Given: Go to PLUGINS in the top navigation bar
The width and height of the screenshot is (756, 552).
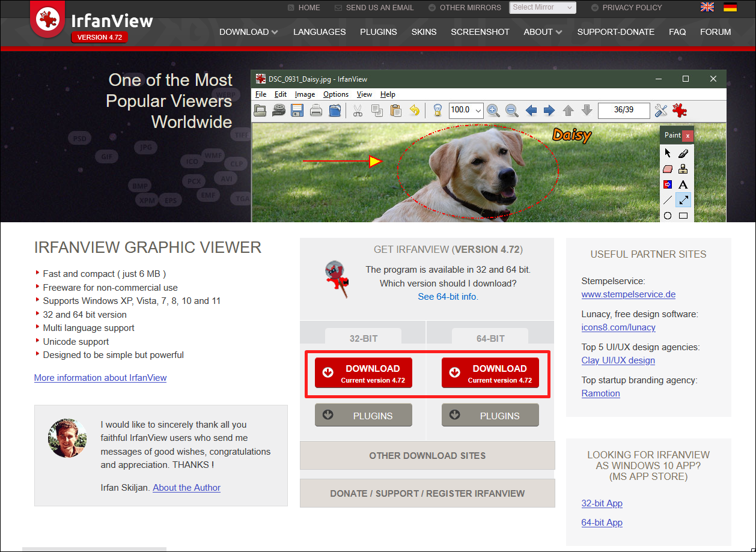Looking at the screenshot, I should pos(379,32).
